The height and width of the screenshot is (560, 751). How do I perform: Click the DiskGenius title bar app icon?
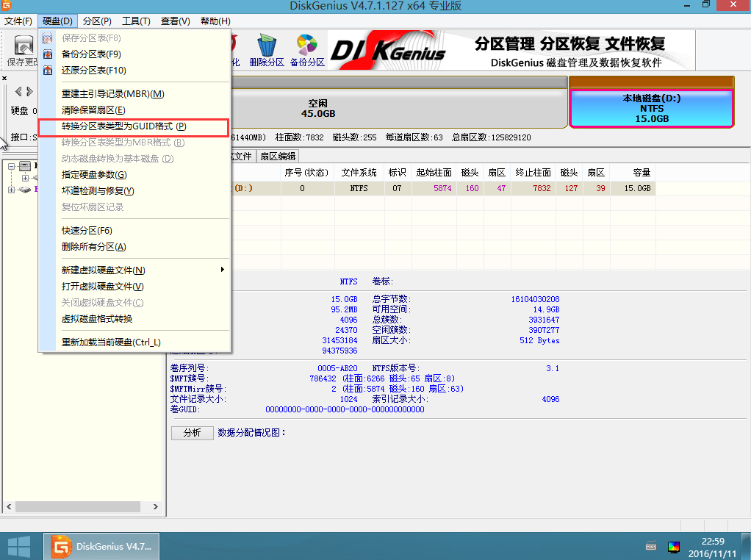(x=6, y=5)
